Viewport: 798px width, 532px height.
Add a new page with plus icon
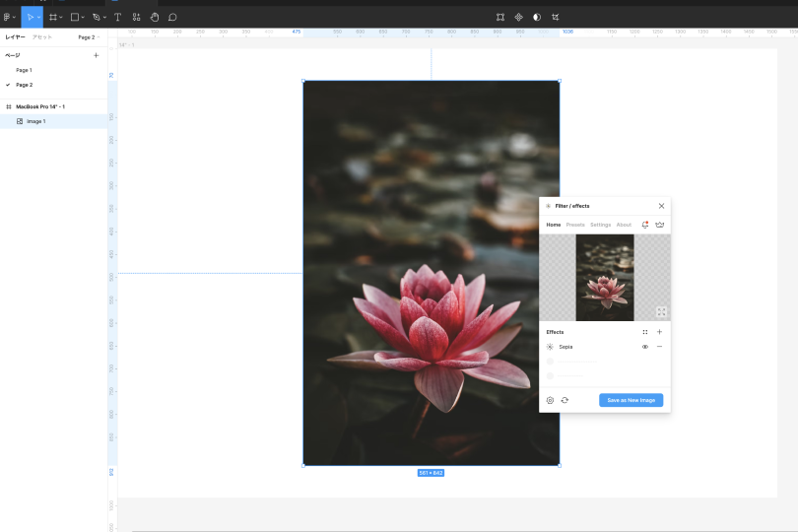[97, 55]
